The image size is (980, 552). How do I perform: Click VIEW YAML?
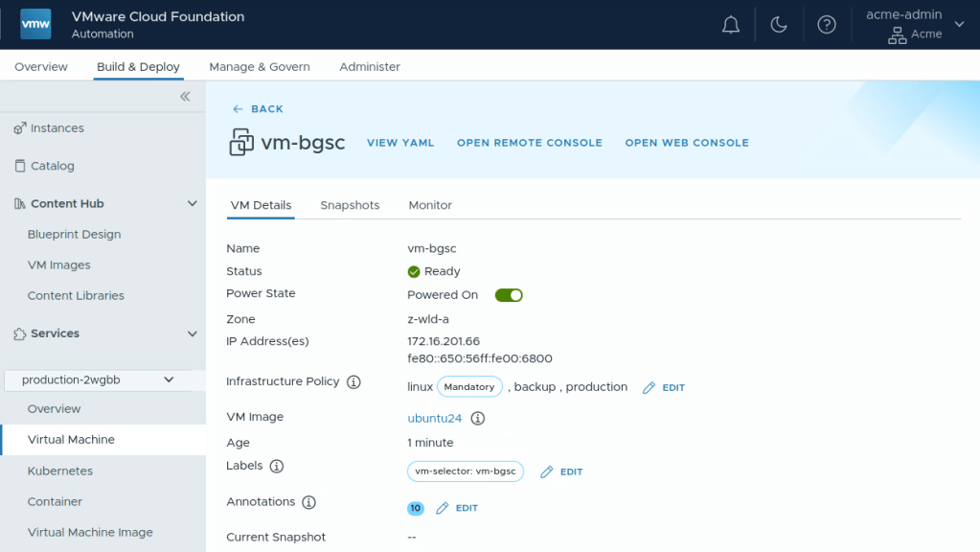coord(400,143)
